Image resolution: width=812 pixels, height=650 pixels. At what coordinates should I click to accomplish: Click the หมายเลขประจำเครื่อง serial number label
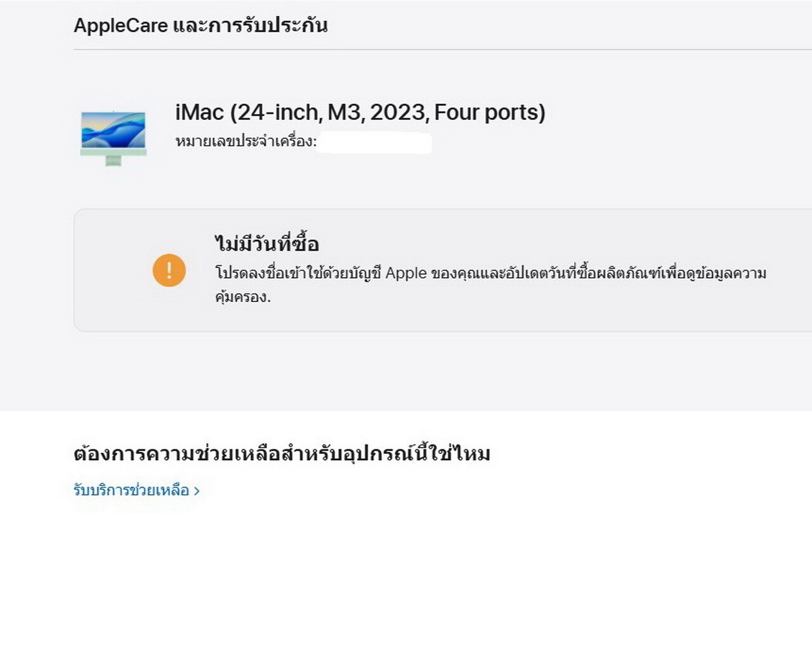[x=246, y=142]
